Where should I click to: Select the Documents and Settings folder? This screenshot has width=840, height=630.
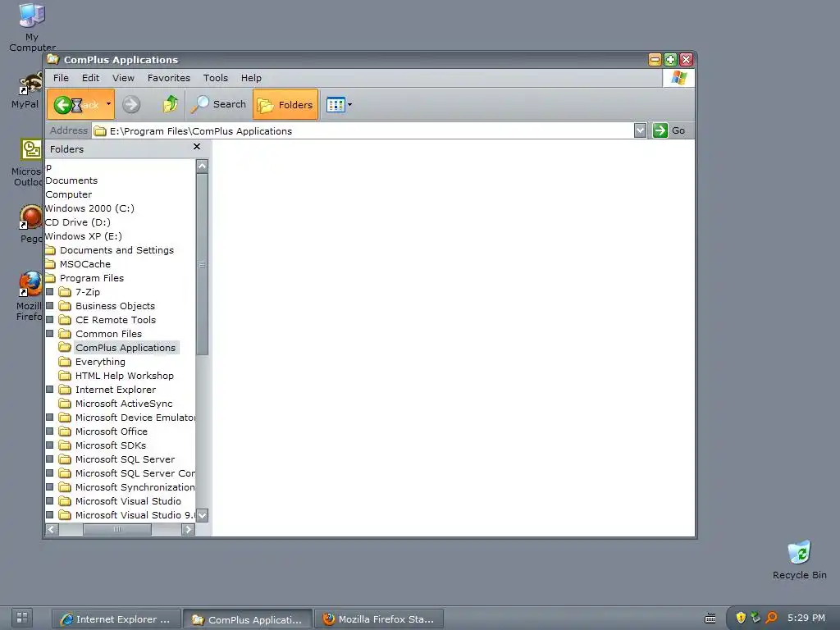pos(116,250)
